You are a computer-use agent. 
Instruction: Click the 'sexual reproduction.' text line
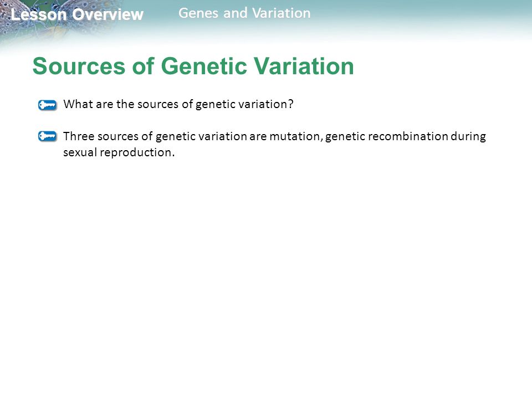pos(119,152)
